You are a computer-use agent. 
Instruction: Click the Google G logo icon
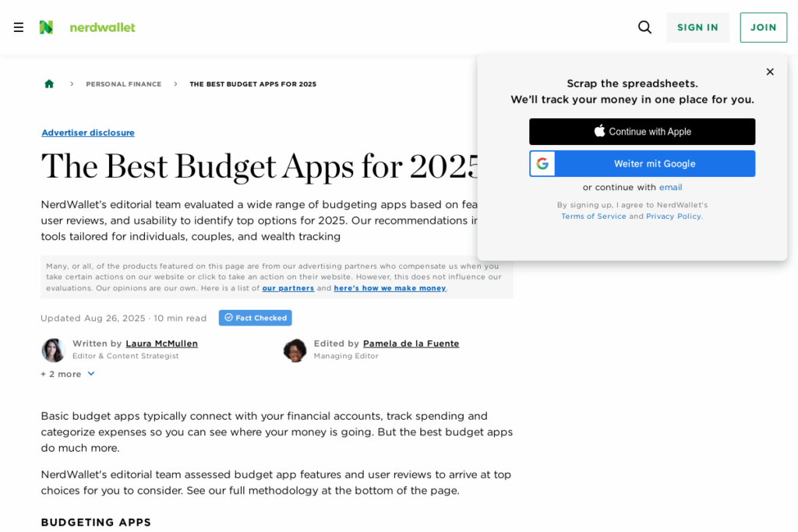point(542,164)
